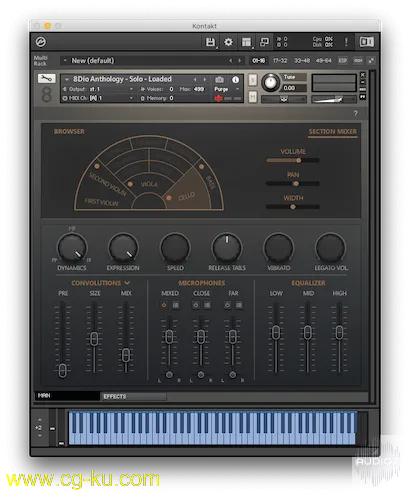This screenshot has width=410, height=496.
Task: Open instrument edit wrench icon
Action: (46, 78)
